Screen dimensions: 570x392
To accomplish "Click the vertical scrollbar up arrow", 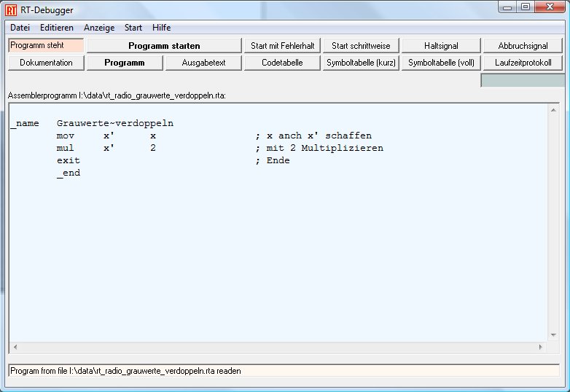I will 553,110.
